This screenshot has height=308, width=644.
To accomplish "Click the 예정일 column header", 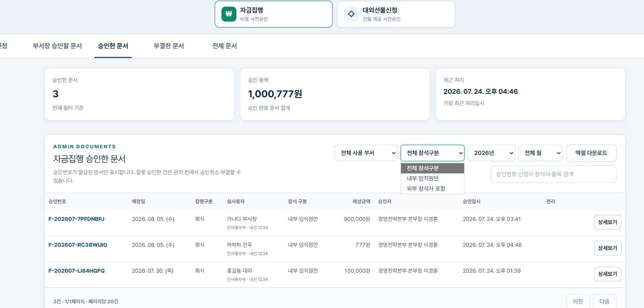I will click(139, 202).
